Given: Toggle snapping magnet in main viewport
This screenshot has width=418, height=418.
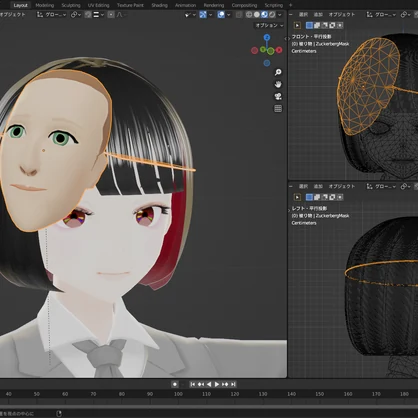Looking at the screenshot, I should tap(88, 15).
